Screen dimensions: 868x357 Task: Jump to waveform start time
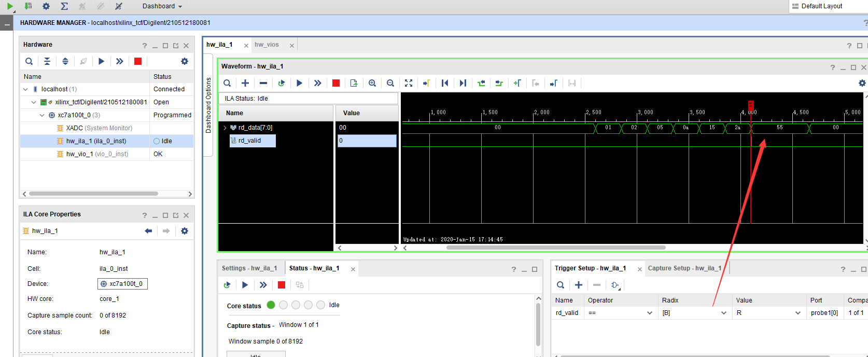(x=445, y=83)
